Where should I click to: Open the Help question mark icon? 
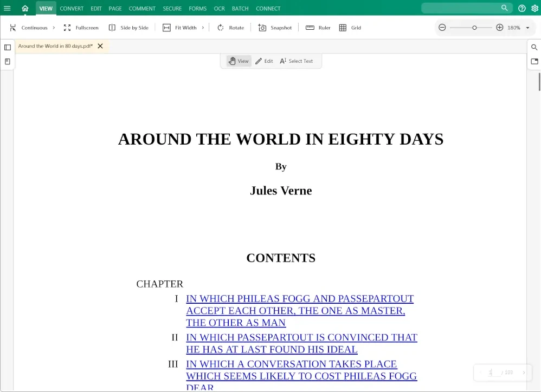point(521,8)
